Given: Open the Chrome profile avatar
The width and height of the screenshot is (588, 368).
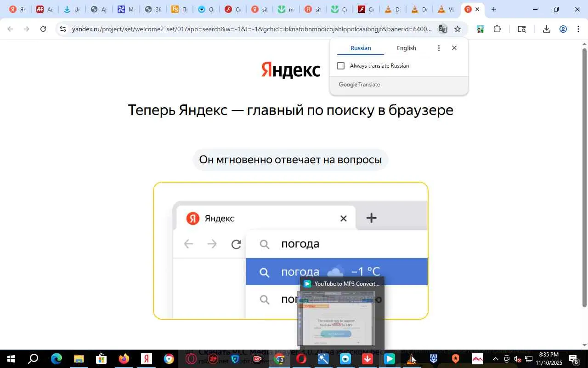Looking at the screenshot, I should coord(563,29).
